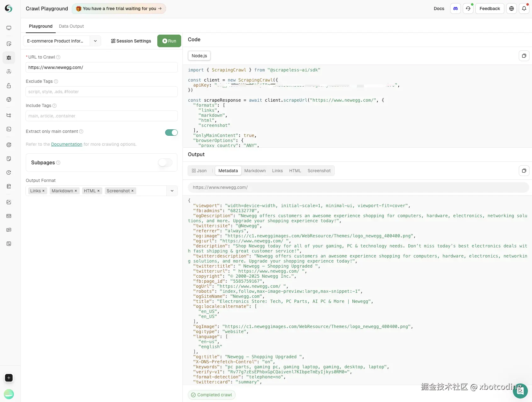Copy the Node.js code snippet
532x402 pixels.
point(524,56)
